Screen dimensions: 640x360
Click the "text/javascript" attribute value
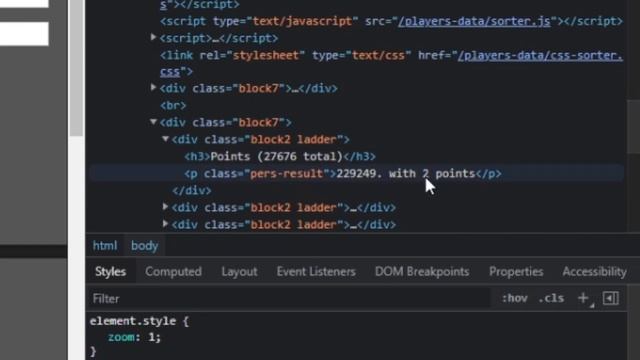click(x=302, y=21)
